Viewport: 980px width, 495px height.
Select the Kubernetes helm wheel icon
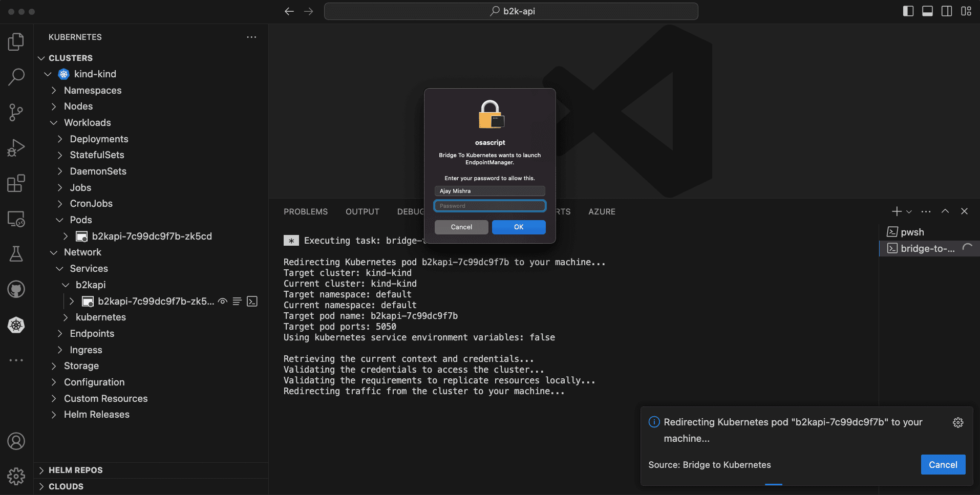tap(16, 325)
